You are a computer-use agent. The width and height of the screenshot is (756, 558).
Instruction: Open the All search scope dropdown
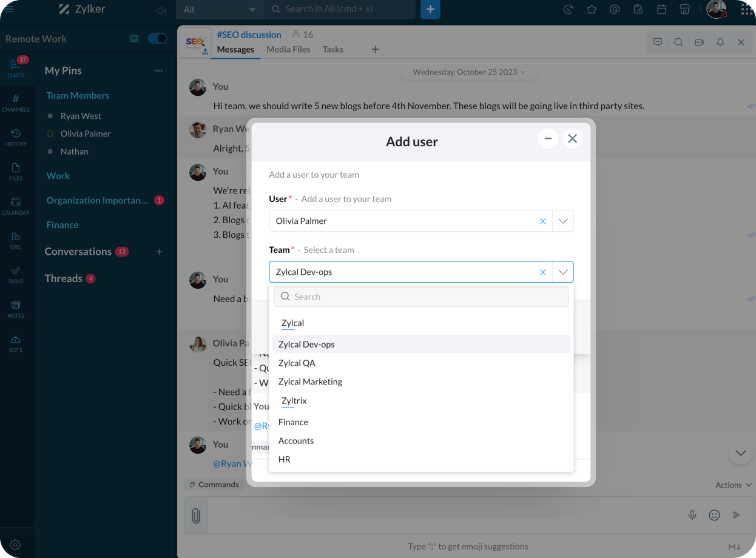coord(220,9)
